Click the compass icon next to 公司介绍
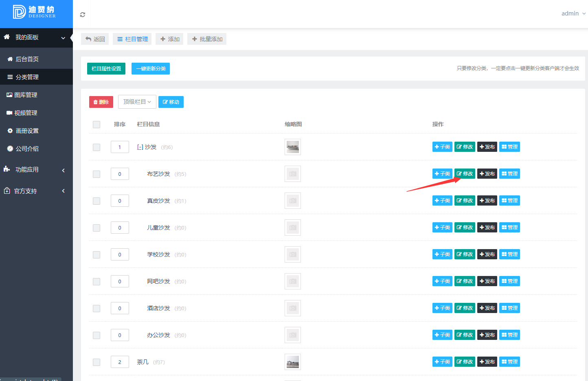The image size is (588, 381). click(x=10, y=149)
